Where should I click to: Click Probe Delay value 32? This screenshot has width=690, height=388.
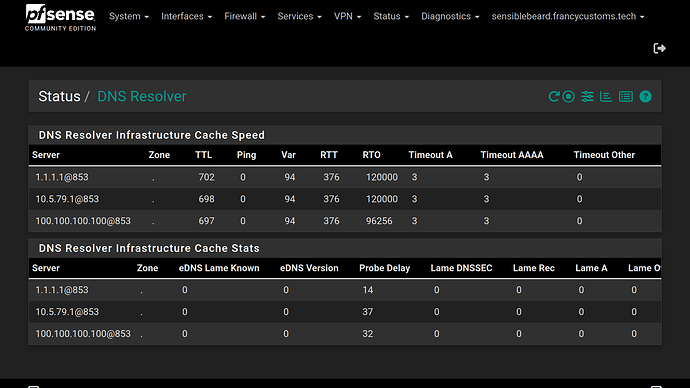pyautogui.click(x=368, y=334)
